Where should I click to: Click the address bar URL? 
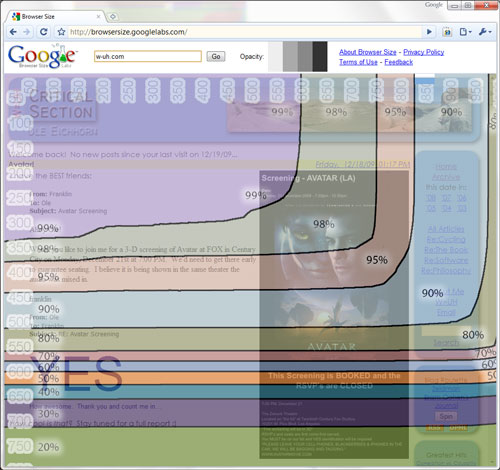[x=128, y=32]
